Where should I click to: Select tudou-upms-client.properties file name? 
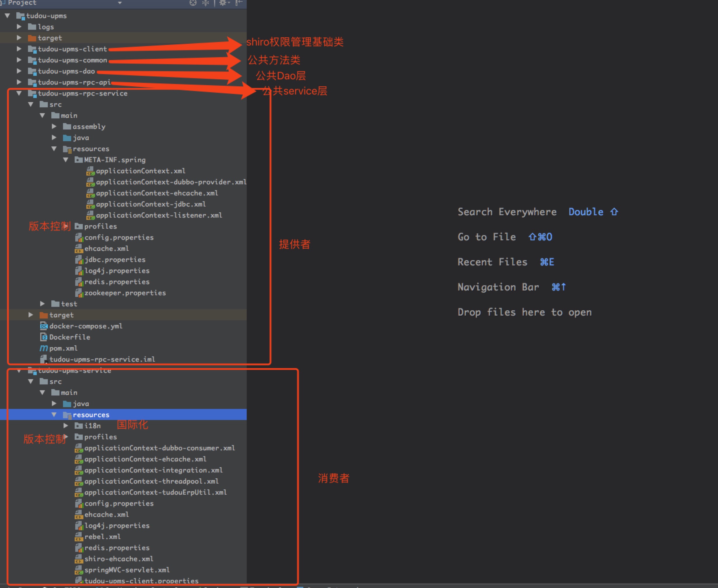pos(141,581)
